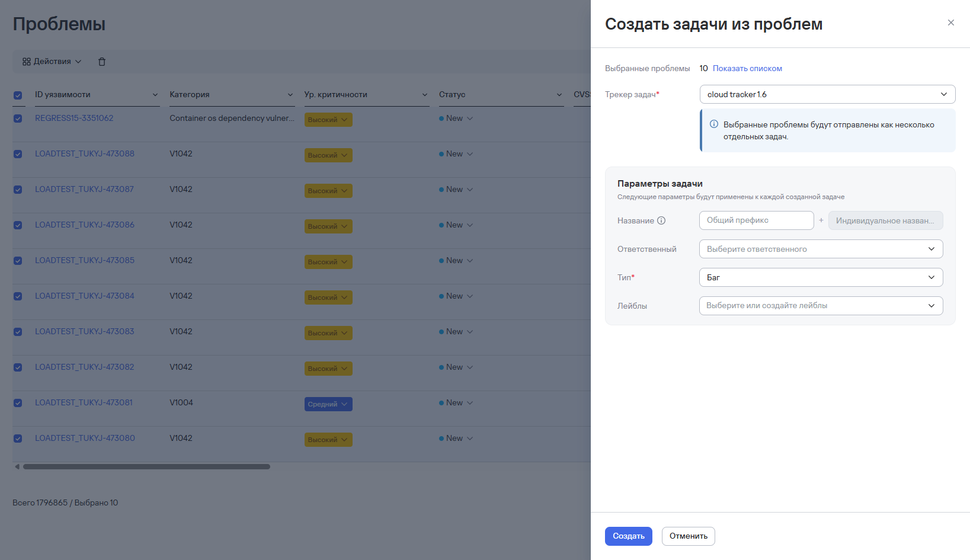
Task: Click the scrollbar left arrow under table
Action: (17, 467)
